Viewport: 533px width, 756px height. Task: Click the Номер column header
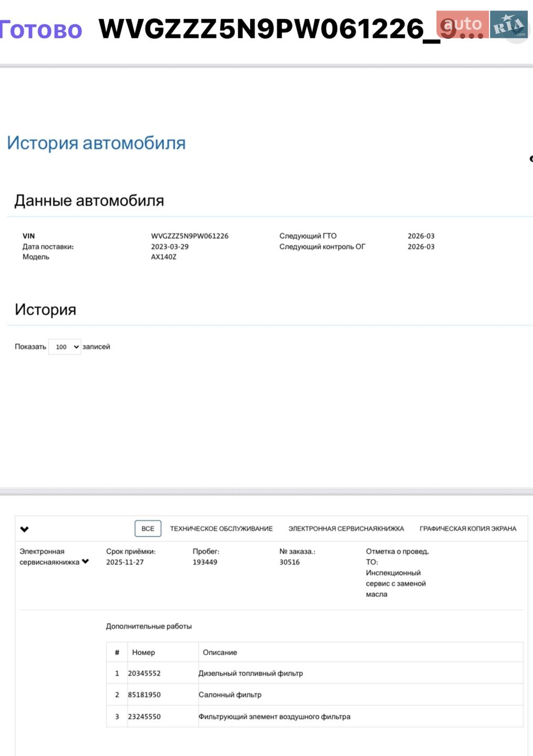coord(144,653)
